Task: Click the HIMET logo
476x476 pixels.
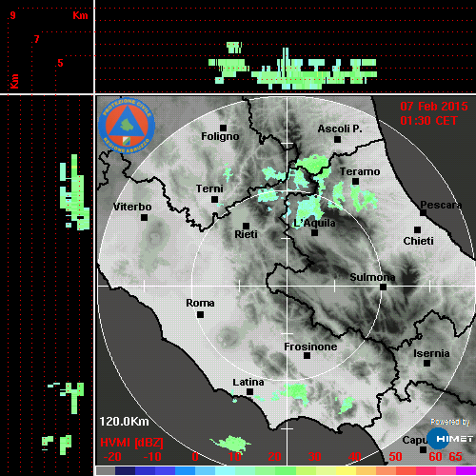Action: coord(450,439)
